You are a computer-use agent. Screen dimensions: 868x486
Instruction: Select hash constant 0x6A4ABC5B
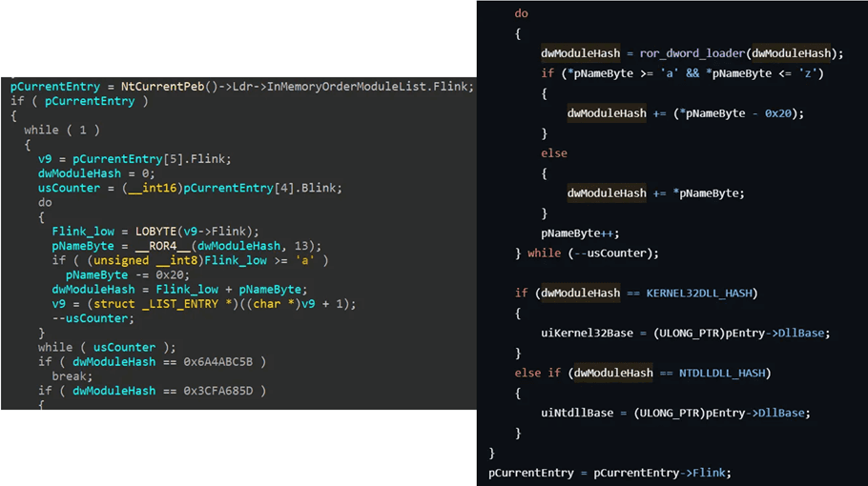coord(217,361)
